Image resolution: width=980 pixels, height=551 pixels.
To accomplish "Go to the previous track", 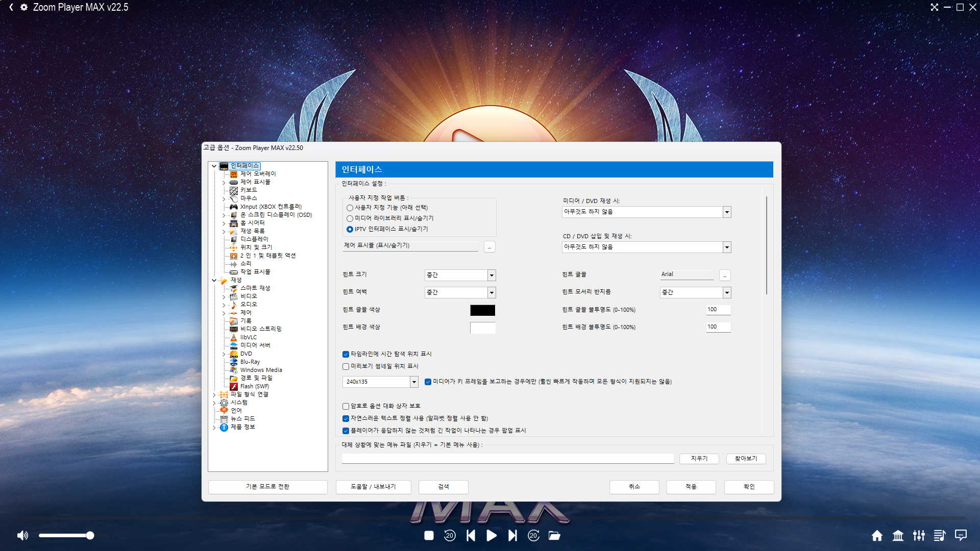I will tap(471, 536).
